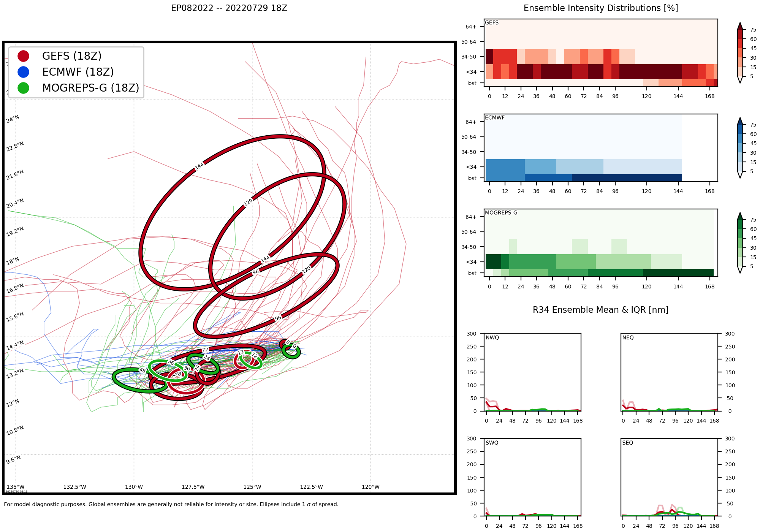Select the GEFS (18Z) legend text
This screenshot has height=532, width=760.
click(72, 56)
